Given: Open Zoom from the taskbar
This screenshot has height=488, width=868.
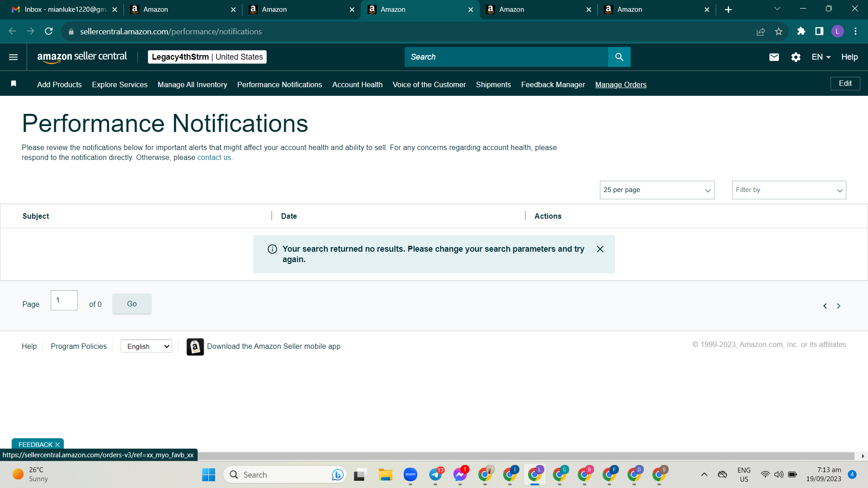Looking at the screenshot, I should pos(410,474).
